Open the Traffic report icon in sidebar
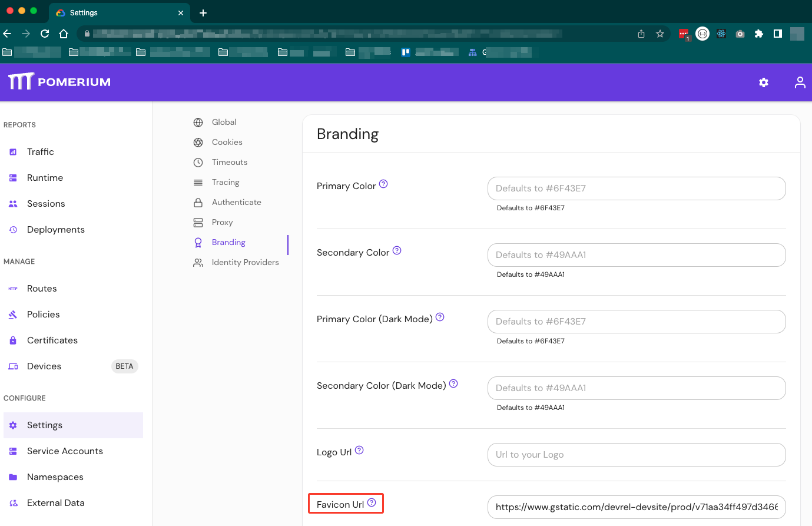This screenshot has width=812, height=526. click(13, 151)
